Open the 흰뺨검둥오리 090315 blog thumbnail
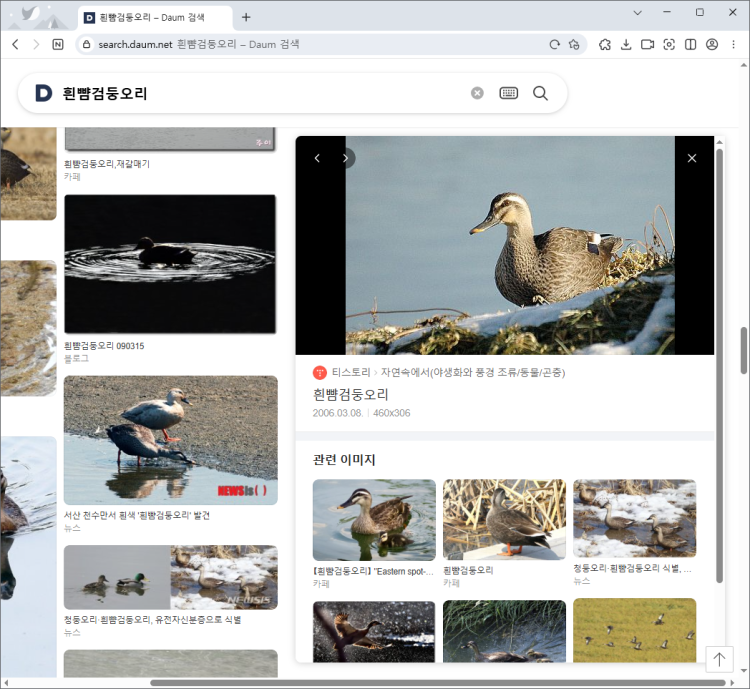750x689 pixels. click(x=169, y=264)
